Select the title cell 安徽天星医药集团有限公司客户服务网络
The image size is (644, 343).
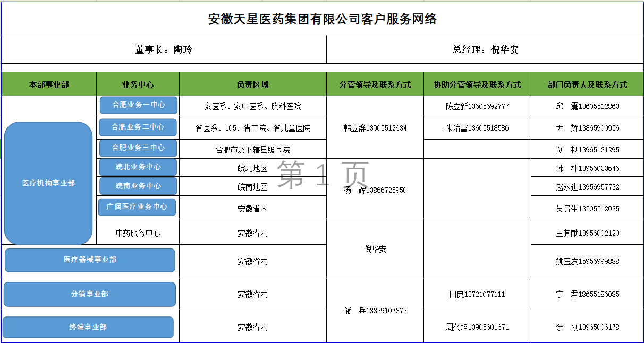(323, 19)
